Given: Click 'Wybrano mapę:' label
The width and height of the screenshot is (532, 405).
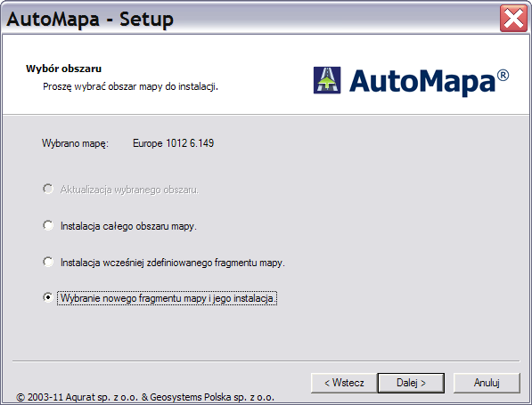Looking at the screenshot, I should pyautogui.click(x=75, y=143).
